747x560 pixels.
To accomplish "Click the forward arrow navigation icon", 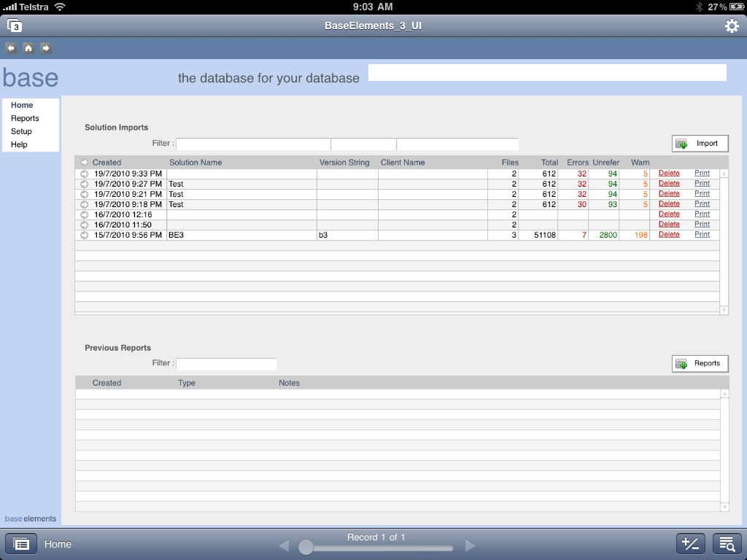I will (46, 48).
